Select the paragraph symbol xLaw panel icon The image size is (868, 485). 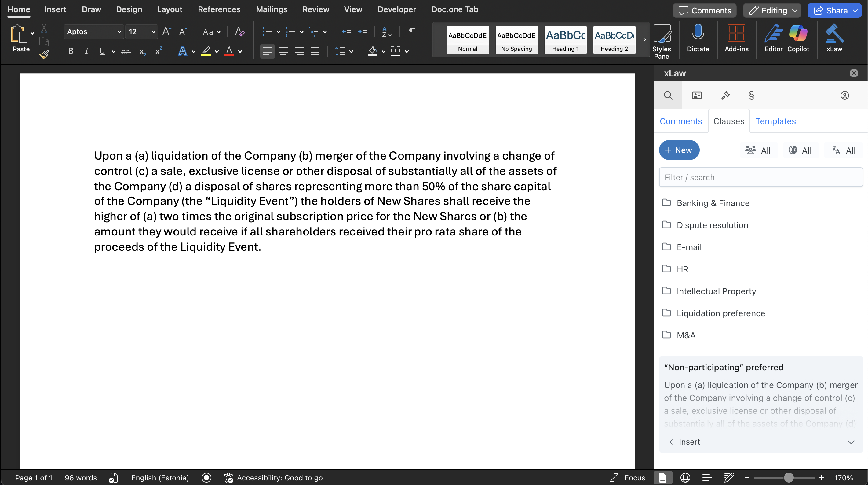tap(751, 95)
